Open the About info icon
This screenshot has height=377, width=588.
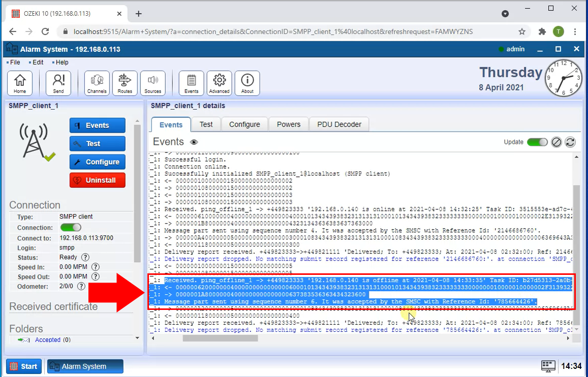(247, 83)
